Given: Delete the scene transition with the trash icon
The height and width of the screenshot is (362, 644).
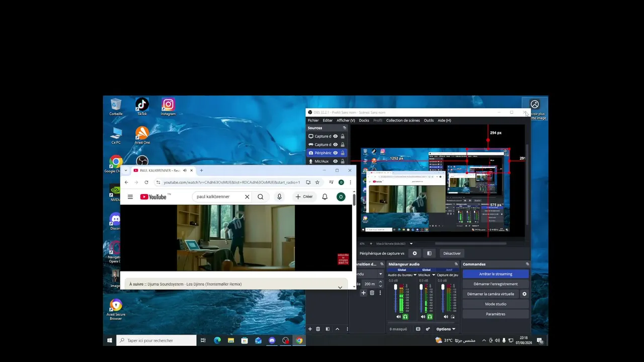Looking at the screenshot, I should pos(372,293).
